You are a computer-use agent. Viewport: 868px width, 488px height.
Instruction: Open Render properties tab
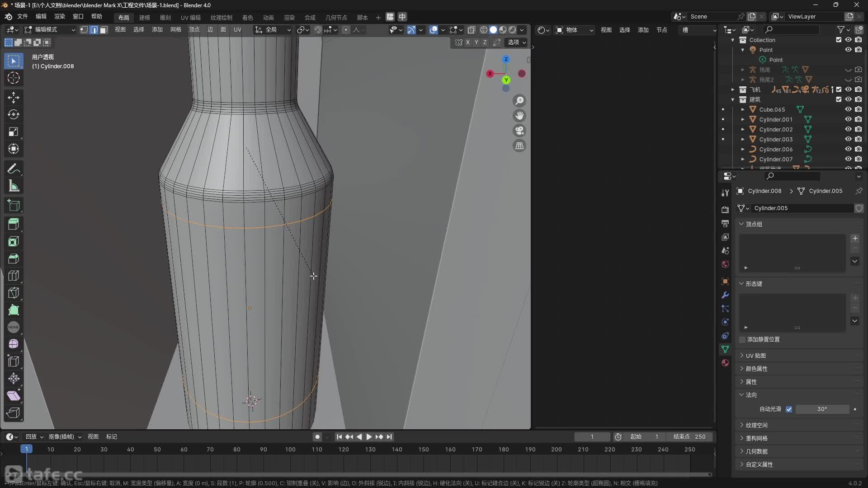725,210
